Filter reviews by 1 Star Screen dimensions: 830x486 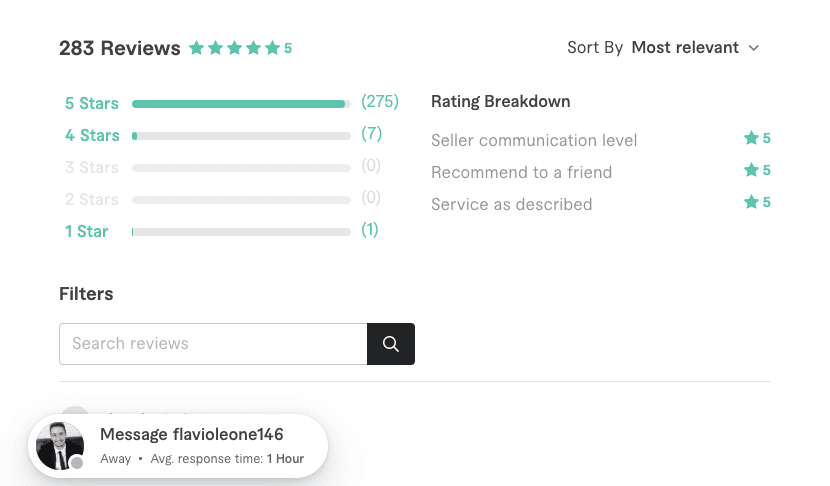pos(86,231)
